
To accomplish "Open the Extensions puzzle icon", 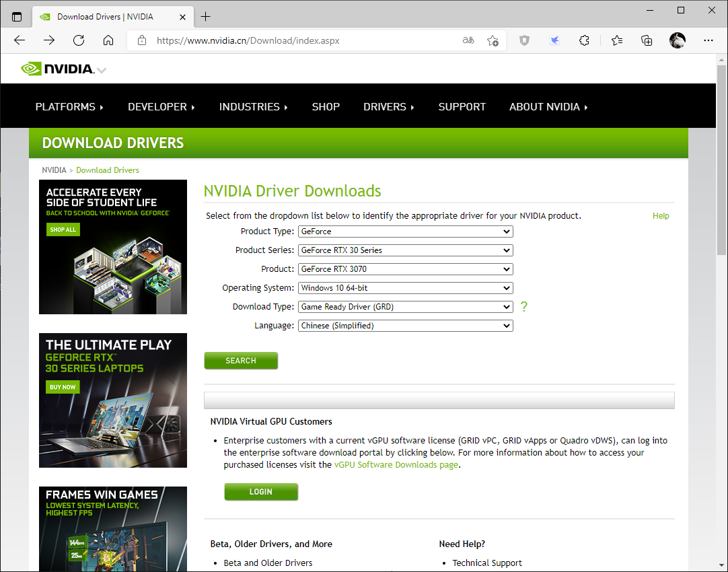I will pyautogui.click(x=584, y=40).
